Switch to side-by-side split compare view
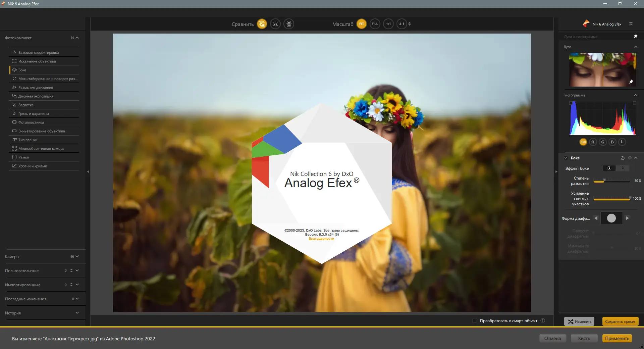The height and width of the screenshot is (349, 644). click(275, 24)
